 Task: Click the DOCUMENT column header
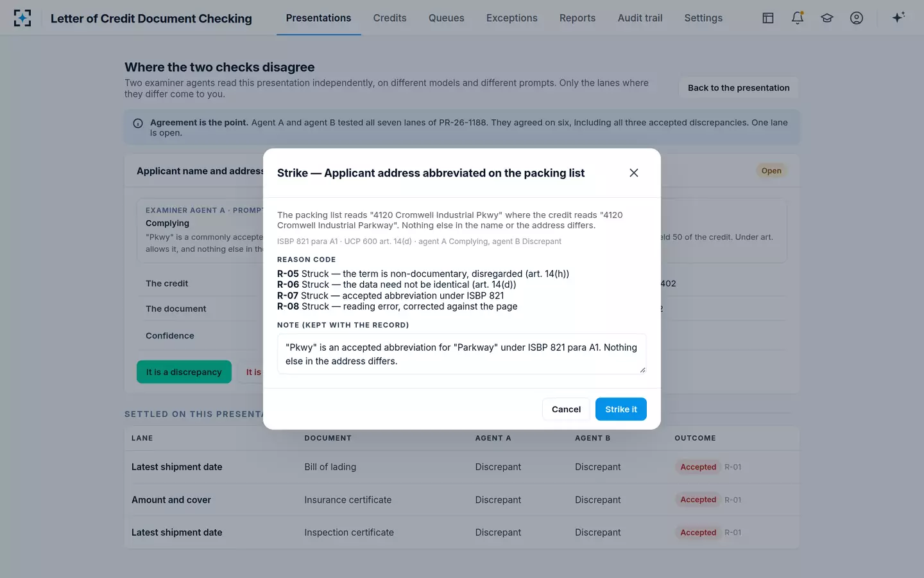[x=328, y=438]
